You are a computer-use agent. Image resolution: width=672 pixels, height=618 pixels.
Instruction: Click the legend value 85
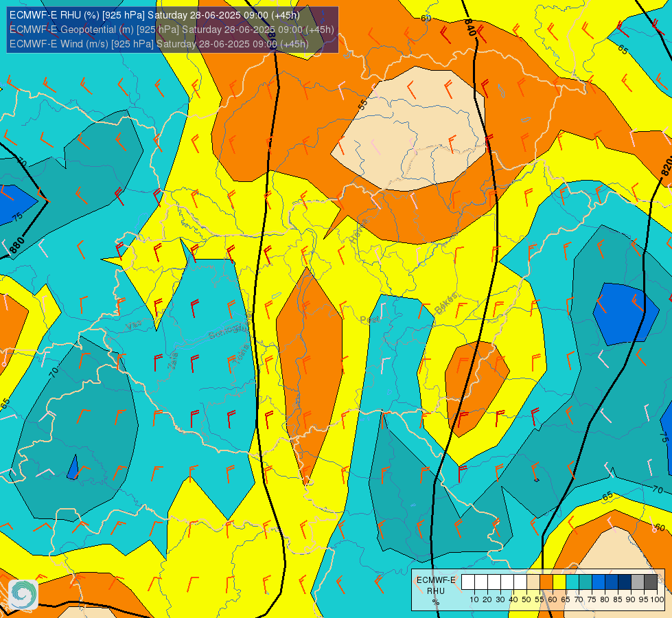click(x=618, y=599)
